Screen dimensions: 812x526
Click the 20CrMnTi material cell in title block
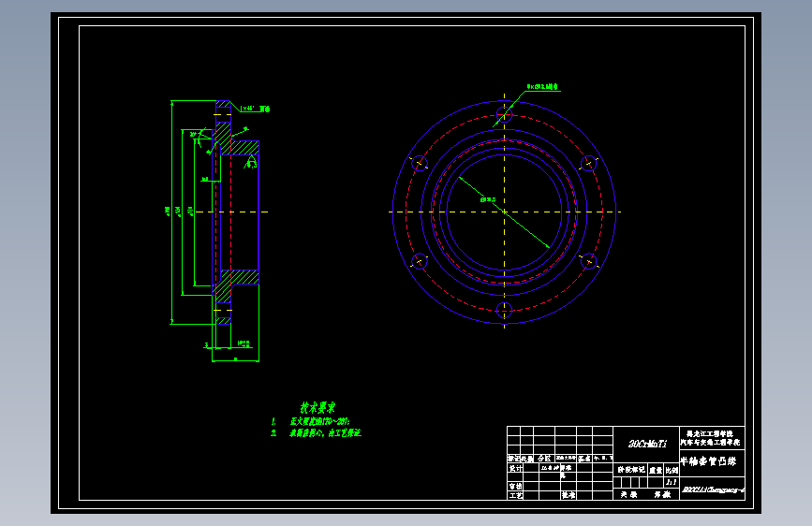click(646, 445)
